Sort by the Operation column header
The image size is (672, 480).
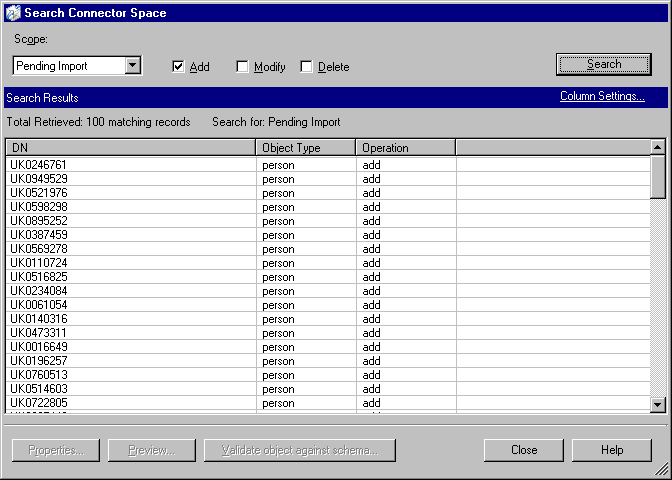pos(406,148)
